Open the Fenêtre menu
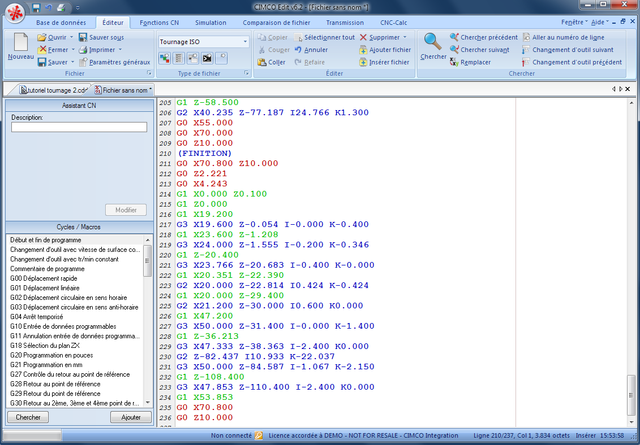This screenshot has height=445, width=640. 574,22
